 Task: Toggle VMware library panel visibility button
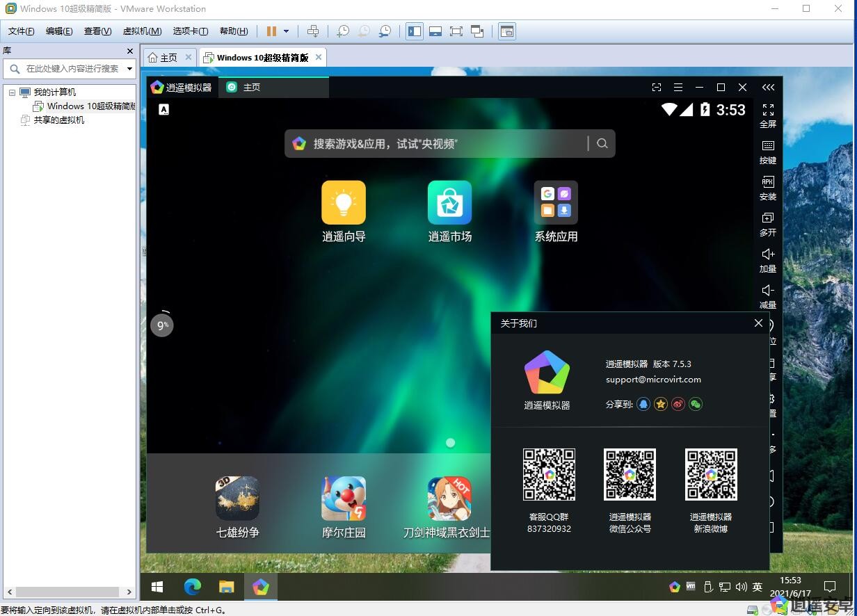pyautogui.click(x=415, y=31)
